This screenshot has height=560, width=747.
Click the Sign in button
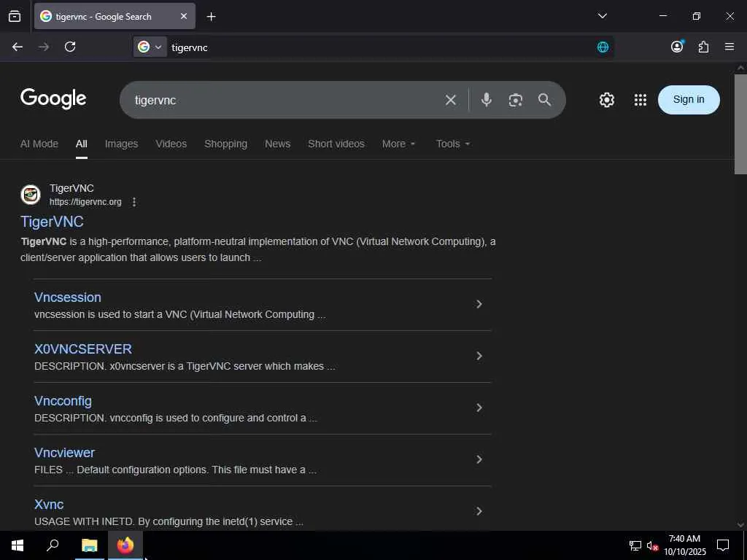[x=689, y=99]
